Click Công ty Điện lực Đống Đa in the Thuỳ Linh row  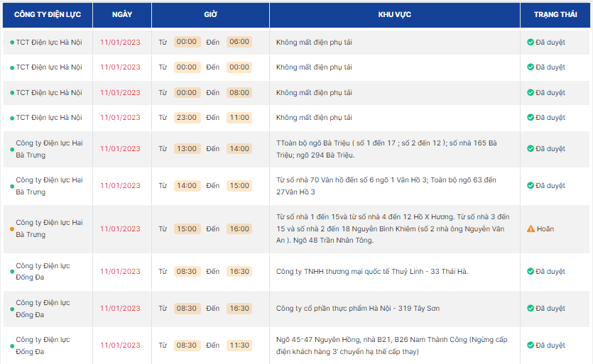(43, 271)
